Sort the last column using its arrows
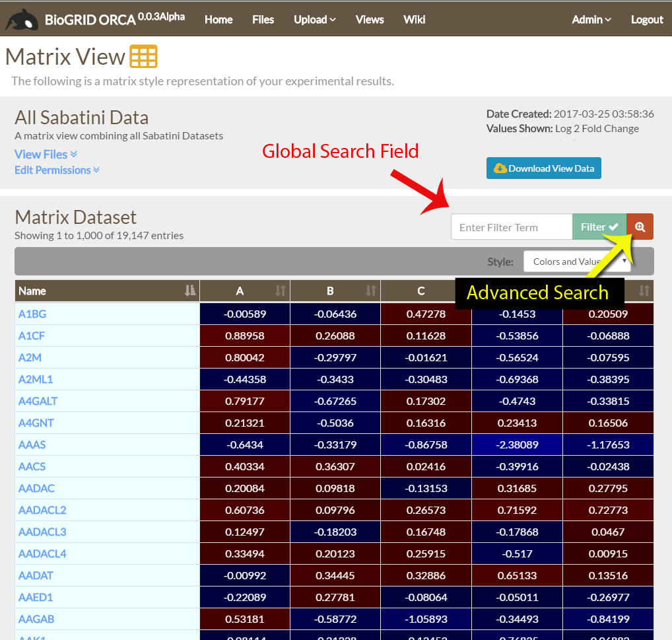The image size is (672, 640). coord(644,291)
